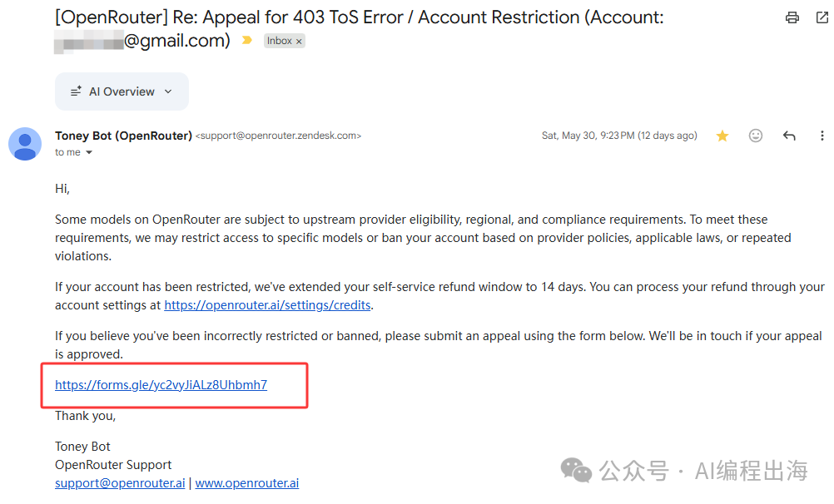The height and width of the screenshot is (504, 834).
Task: Show recipient details arrow next to 'to me'
Action: [x=89, y=152]
